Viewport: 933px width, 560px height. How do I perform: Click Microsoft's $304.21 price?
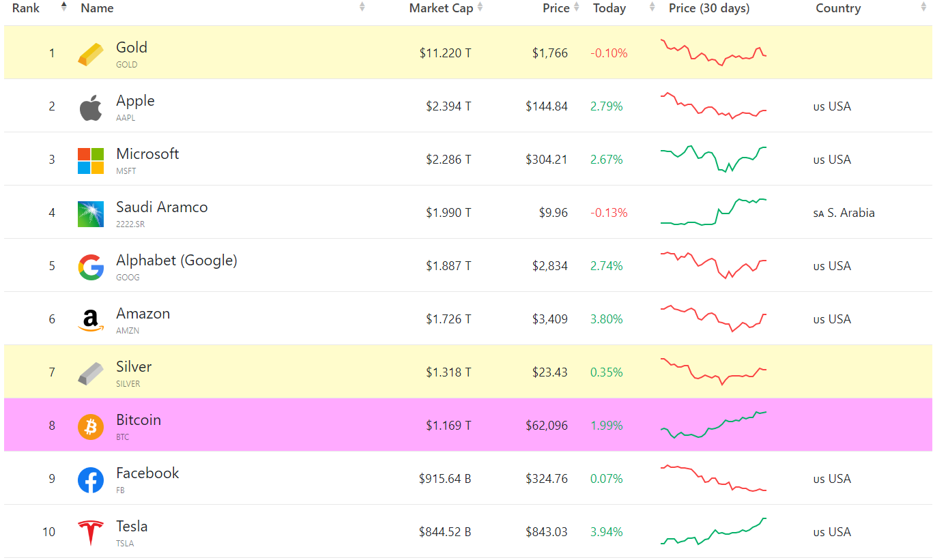point(547,160)
